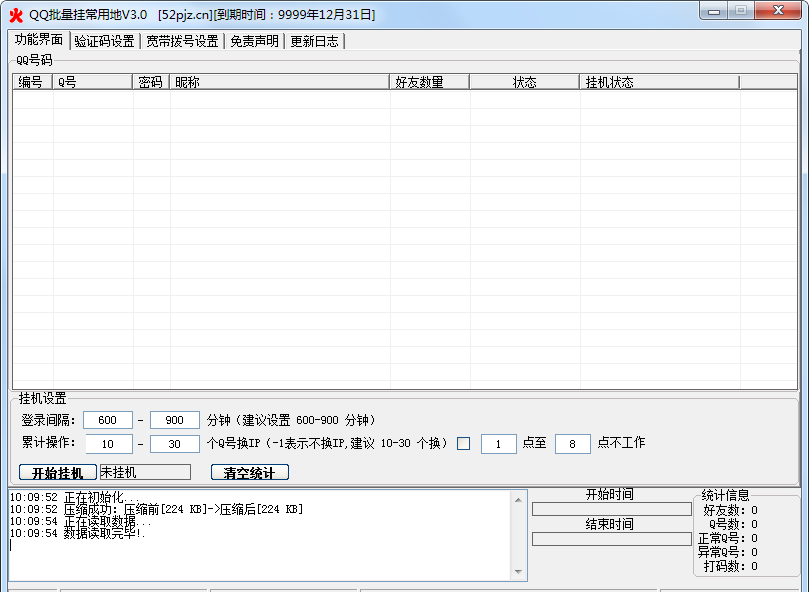Click the 好友数量 column header
The image size is (809, 615).
point(429,82)
